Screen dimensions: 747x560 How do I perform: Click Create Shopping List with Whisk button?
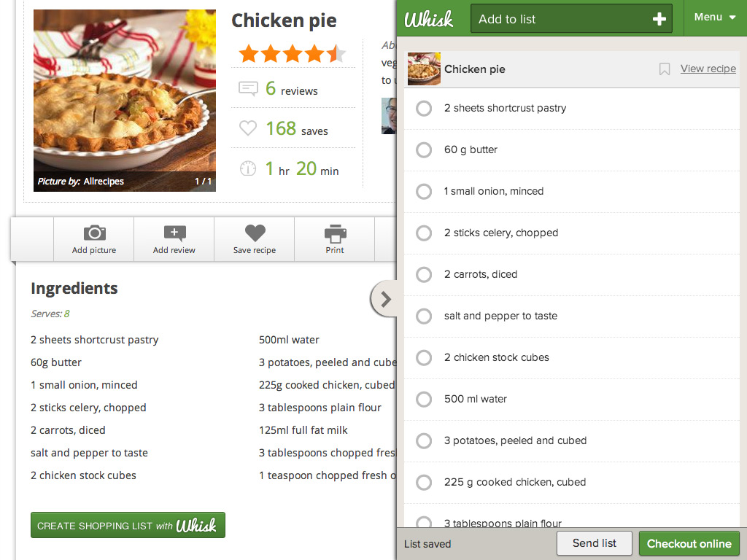click(128, 526)
